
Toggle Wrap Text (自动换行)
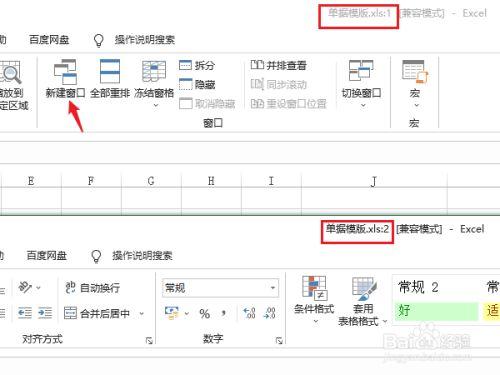pos(92,288)
